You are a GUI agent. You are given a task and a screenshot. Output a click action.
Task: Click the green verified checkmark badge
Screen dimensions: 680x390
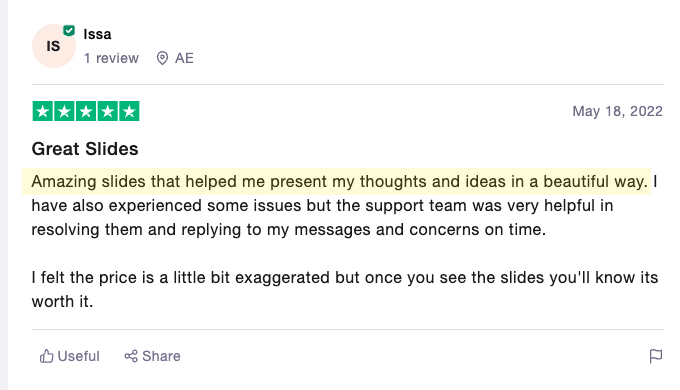(x=69, y=31)
